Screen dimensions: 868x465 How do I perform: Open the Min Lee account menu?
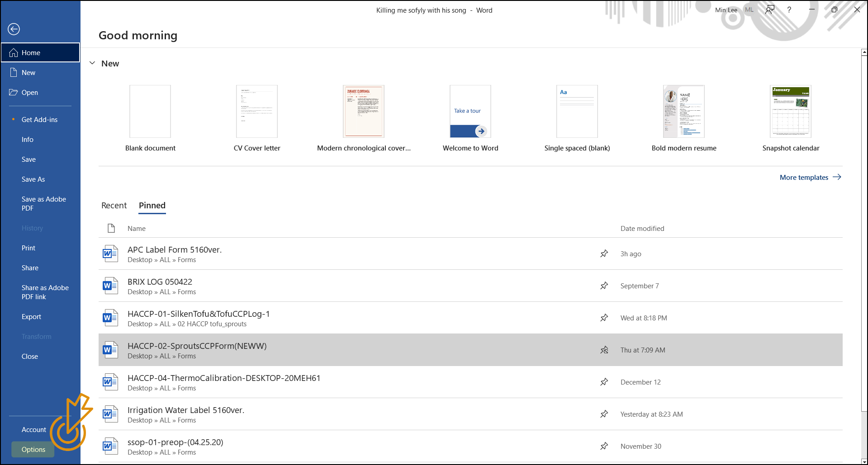(726, 10)
